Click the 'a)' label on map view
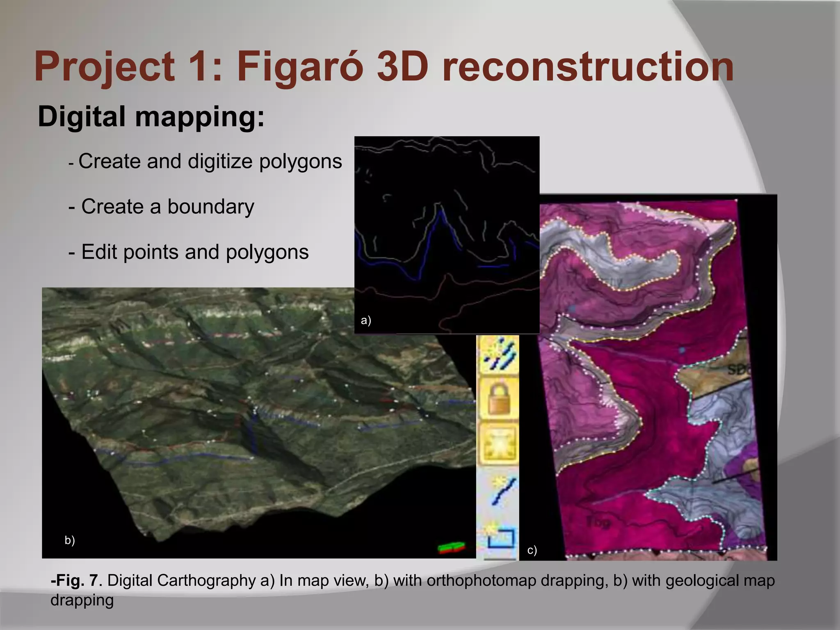Viewport: 840px width, 630px height. [x=366, y=320]
